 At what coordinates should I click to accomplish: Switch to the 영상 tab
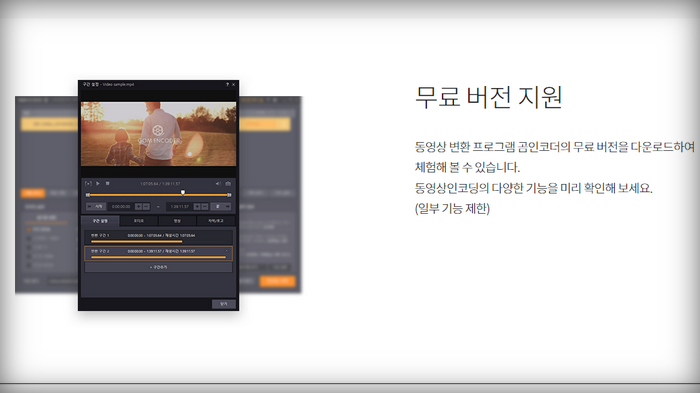click(x=177, y=221)
